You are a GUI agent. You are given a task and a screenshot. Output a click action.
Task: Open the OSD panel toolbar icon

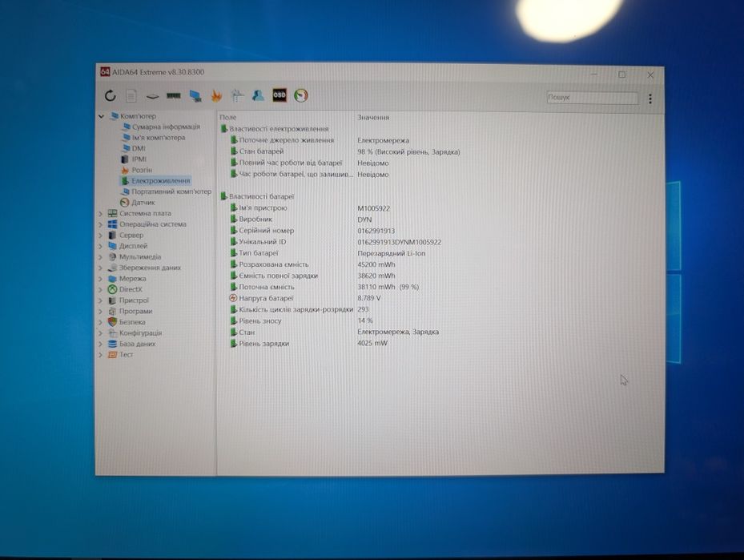(x=280, y=95)
